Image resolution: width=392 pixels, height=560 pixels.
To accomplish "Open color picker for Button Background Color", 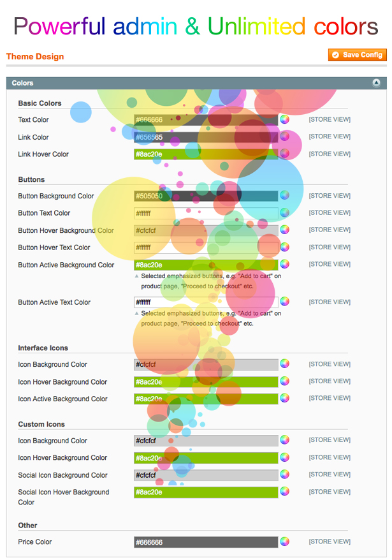I will click(x=285, y=196).
